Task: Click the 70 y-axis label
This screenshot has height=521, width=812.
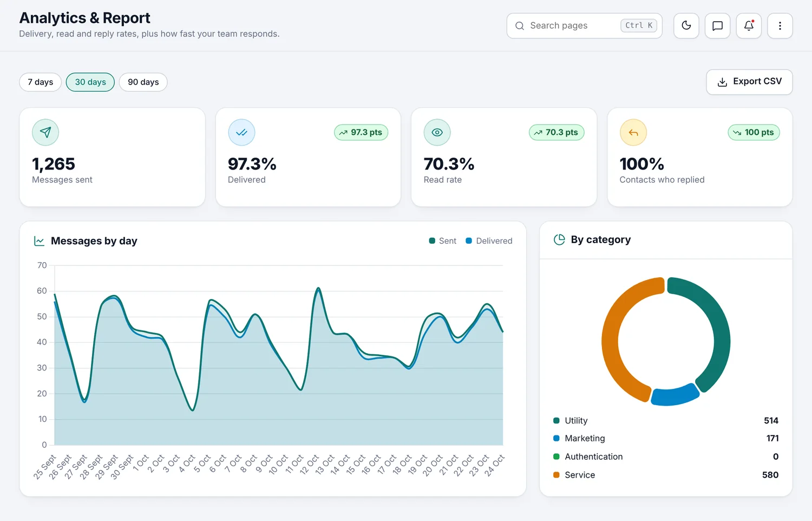Action: pos(42,265)
